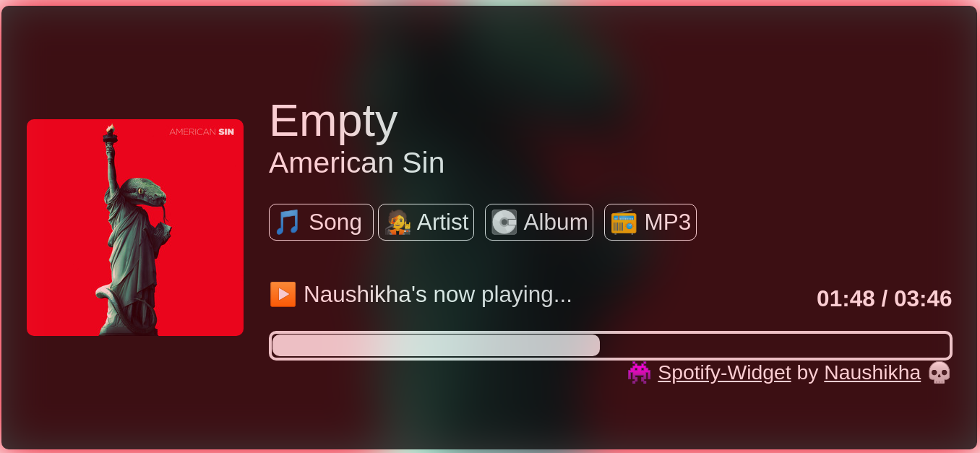
Task: Click the singer emoji on Artist button
Action: 397,222
